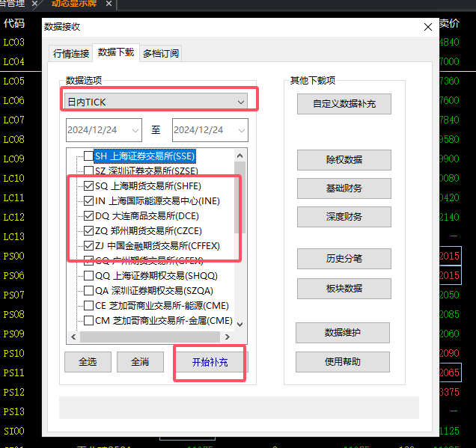The height and width of the screenshot is (448, 476).
Task: Download 除权数据
Action: tap(344, 159)
